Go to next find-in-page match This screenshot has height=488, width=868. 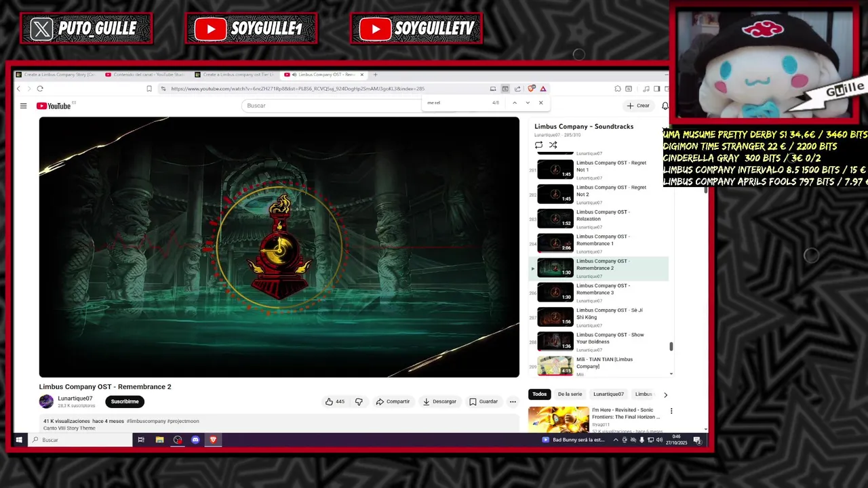pos(528,103)
